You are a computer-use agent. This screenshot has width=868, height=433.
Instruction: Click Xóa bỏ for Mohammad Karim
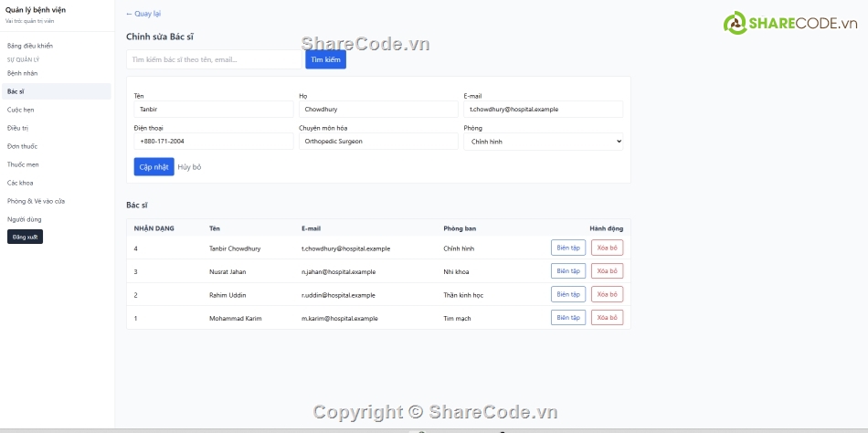coord(608,317)
